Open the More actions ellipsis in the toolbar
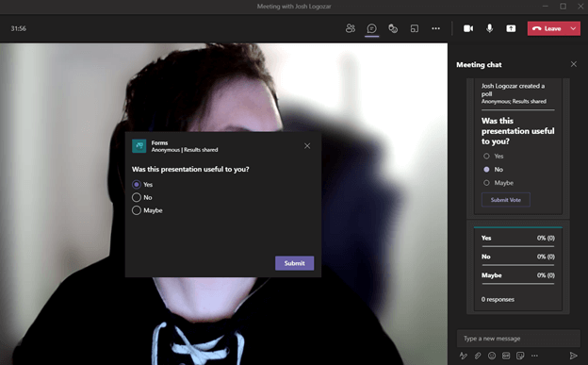Image resolution: width=588 pixels, height=365 pixels. (x=435, y=28)
